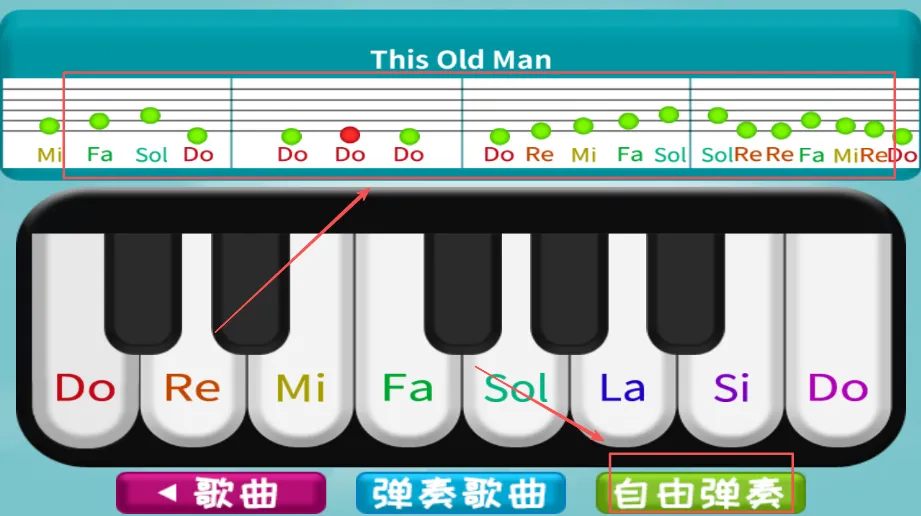
Task: Go back with the 歌曲 button
Action: [221, 492]
